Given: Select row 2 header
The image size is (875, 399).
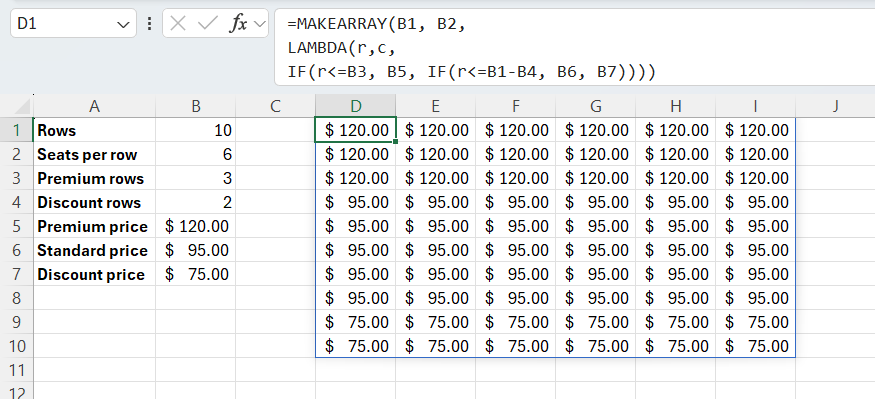Looking at the screenshot, I should click(x=17, y=154).
